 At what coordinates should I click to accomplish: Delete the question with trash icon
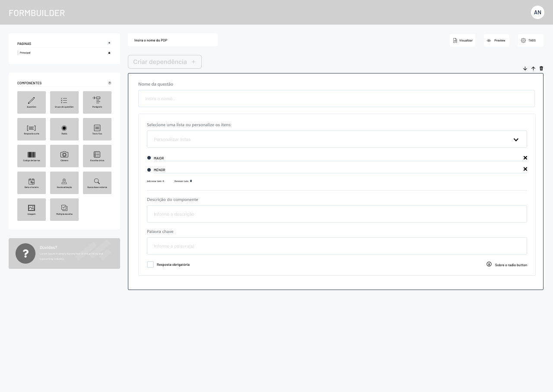541,68
